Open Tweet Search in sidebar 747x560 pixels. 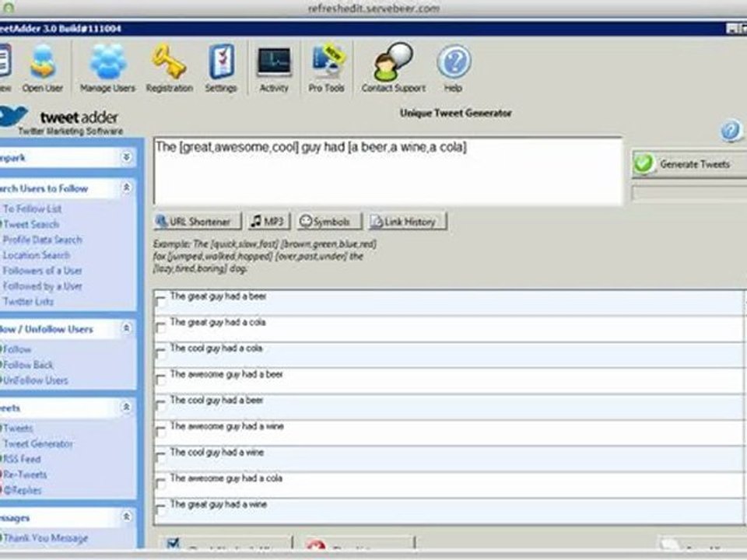coord(31,224)
